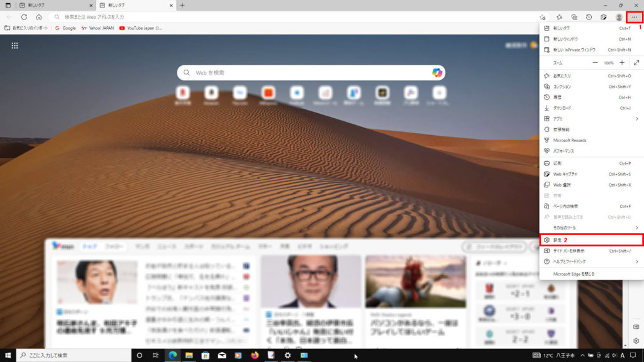Open the Yahoo! JAPAN bookmark

[x=97, y=28]
